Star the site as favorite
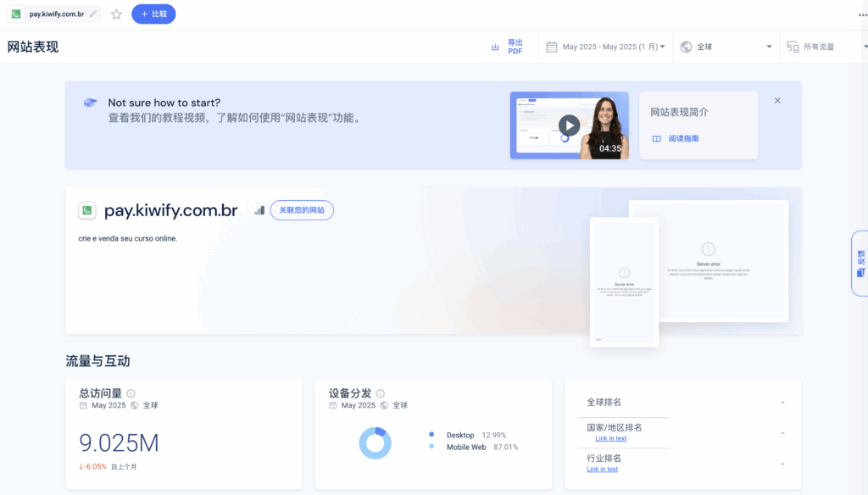The width and height of the screenshot is (868, 495). pyautogui.click(x=116, y=14)
